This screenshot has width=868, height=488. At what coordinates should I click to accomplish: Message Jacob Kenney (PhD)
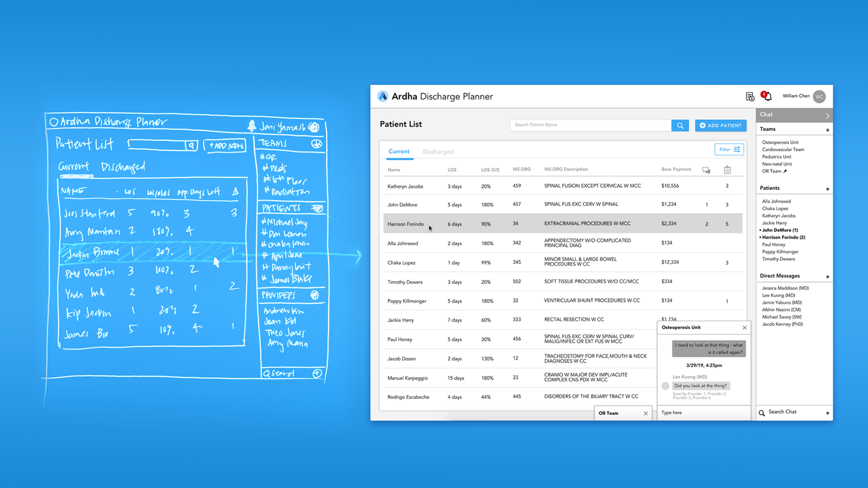tap(782, 324)
